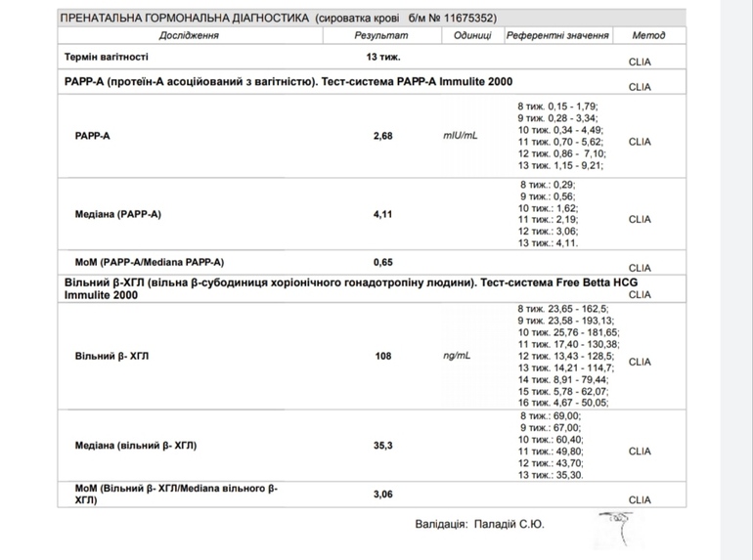Click the PAPP-A result value 2,68

point(382,136)
